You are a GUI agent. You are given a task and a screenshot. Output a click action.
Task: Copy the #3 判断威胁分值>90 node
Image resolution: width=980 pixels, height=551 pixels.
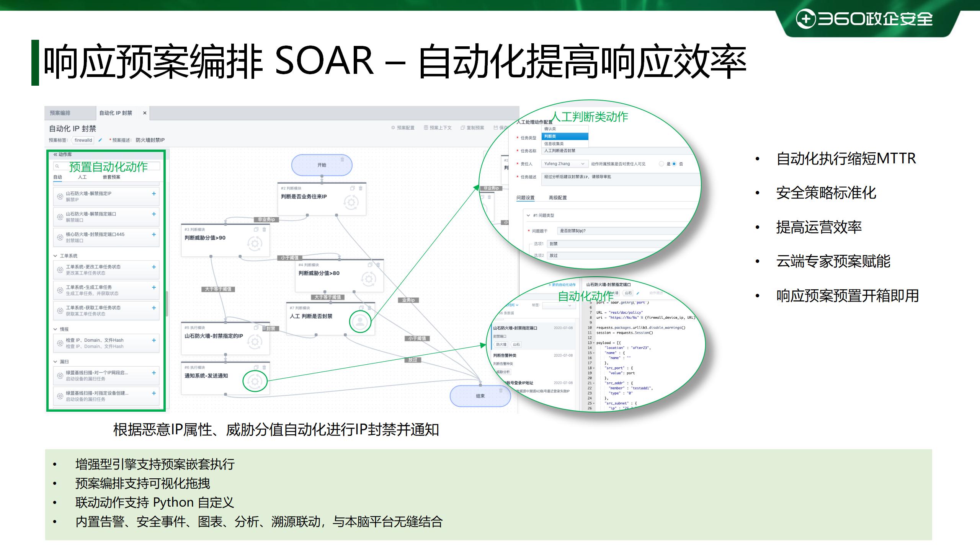tap(256, 230)
